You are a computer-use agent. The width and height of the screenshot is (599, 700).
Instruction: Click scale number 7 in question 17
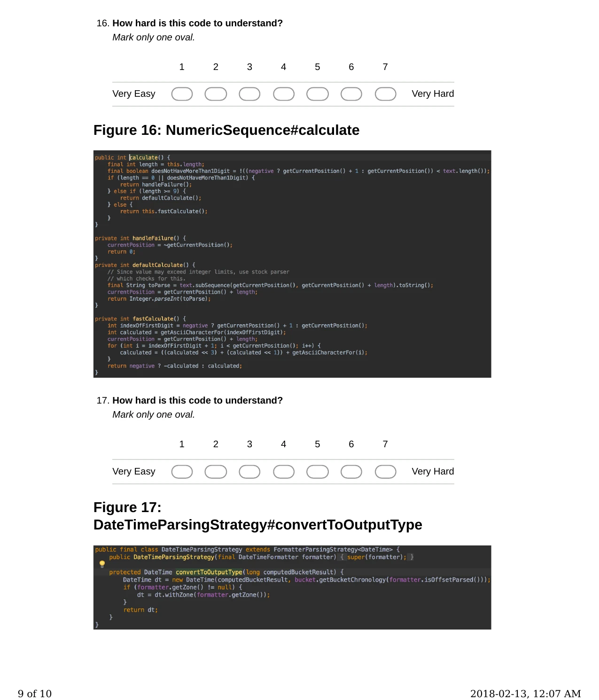pos(385,444)
